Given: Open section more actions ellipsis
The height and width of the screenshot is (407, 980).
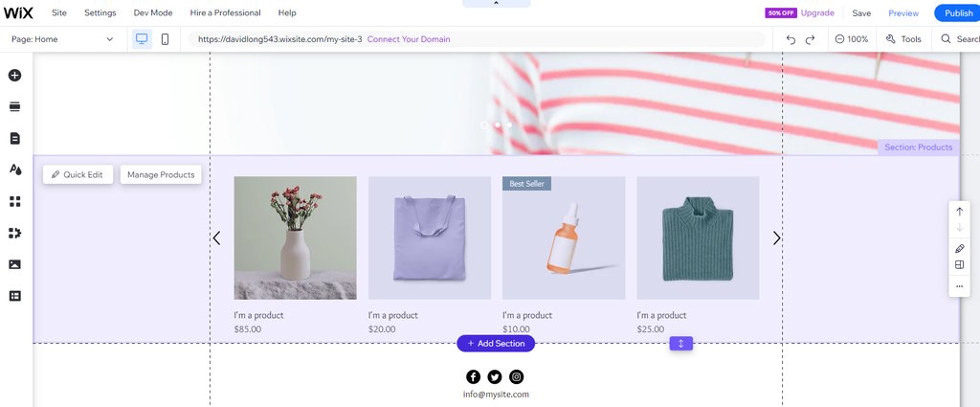Looking at the screenshot, I should (x=959, y=286).
